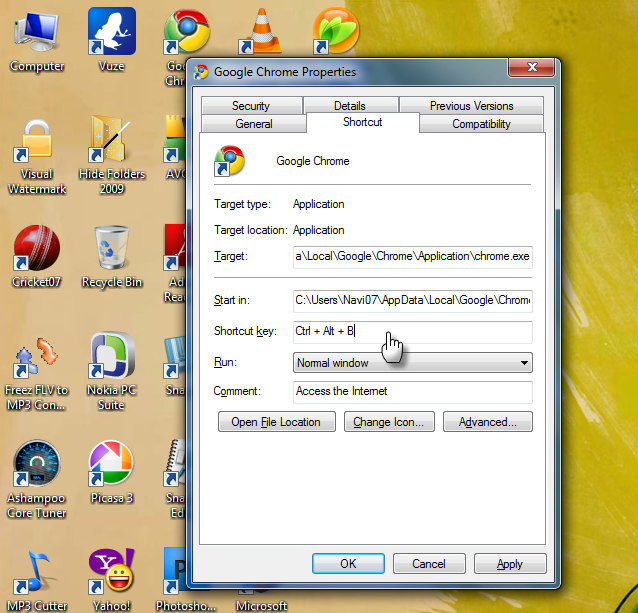Confirm with the OK button

coord(348,564)
